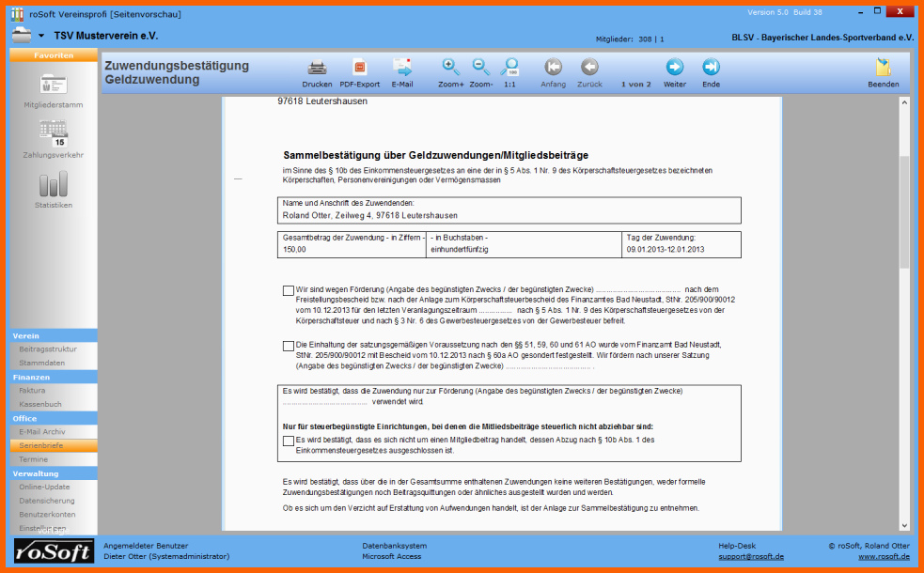Enable the 'nicht um einen Mitgliedbeitrag' checkbox
This screenshot has height=573, width=924.
(288, 441)
